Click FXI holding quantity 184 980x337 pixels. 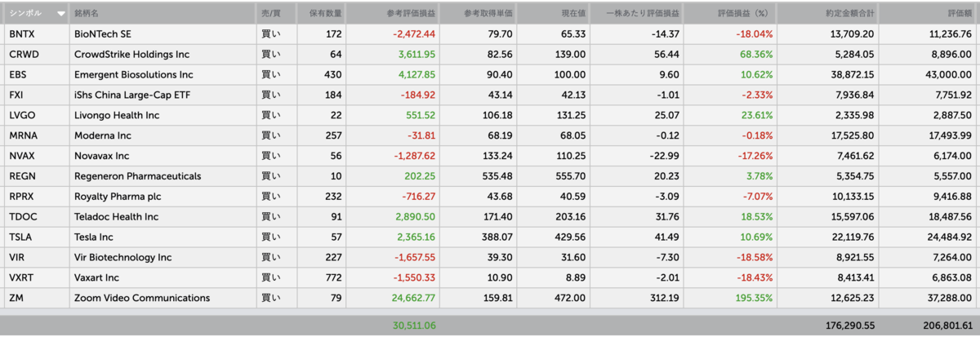[335, 95]
